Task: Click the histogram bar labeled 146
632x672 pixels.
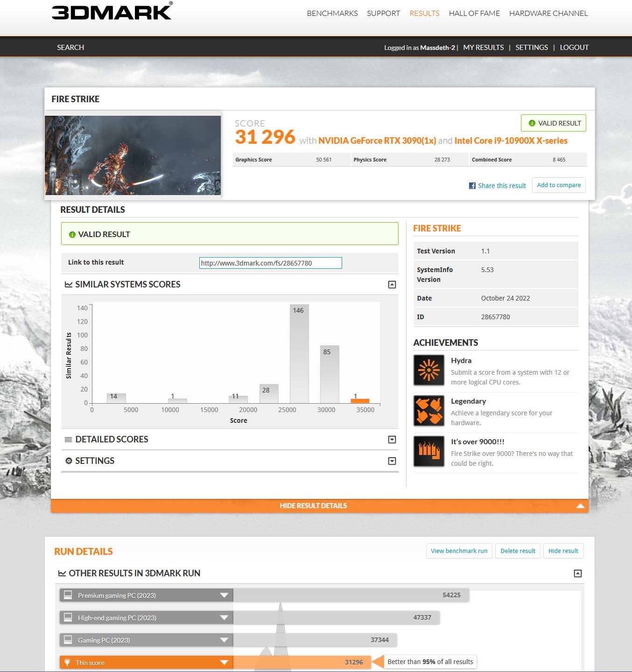Action: (299, 353)
